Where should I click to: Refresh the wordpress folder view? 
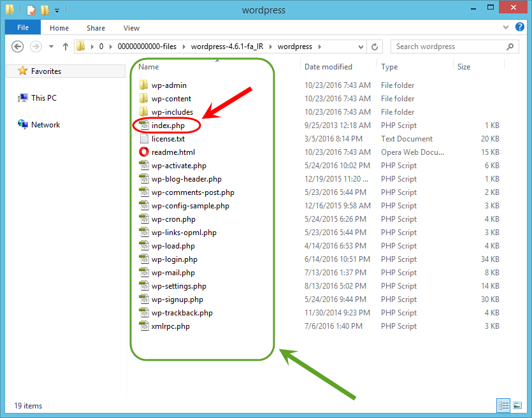[375, 47]
